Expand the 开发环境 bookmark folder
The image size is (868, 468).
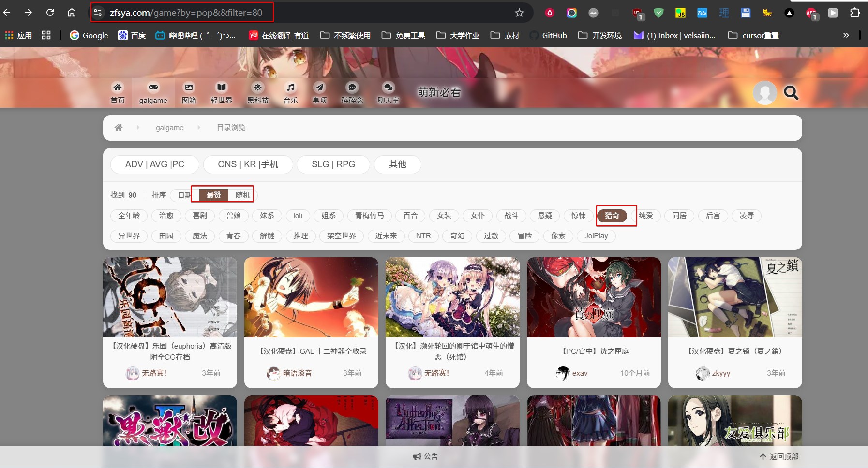pos(600,35)
